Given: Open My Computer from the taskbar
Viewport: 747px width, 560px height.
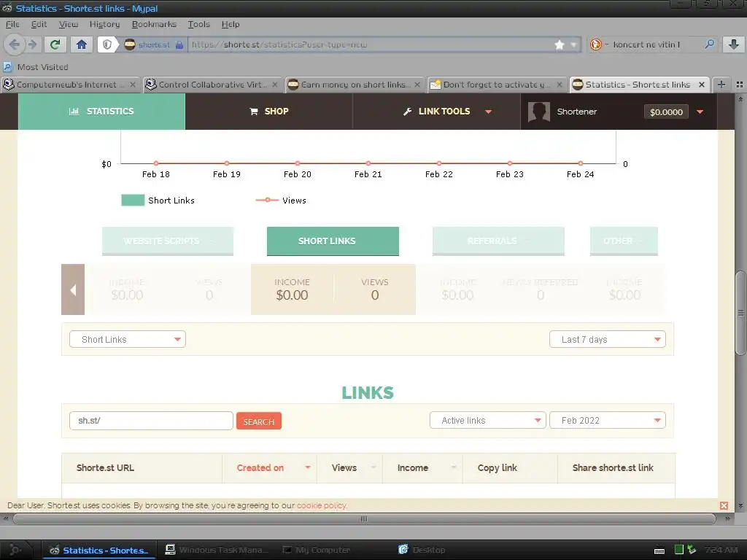Looking at the screenshot, I should pyautogui.click(x=317, y=550).
